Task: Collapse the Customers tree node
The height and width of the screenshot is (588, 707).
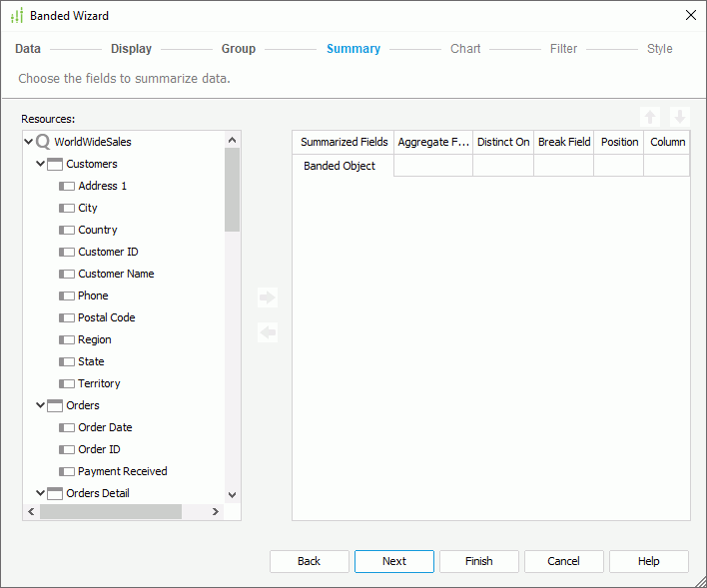Action: pos(41,164)
